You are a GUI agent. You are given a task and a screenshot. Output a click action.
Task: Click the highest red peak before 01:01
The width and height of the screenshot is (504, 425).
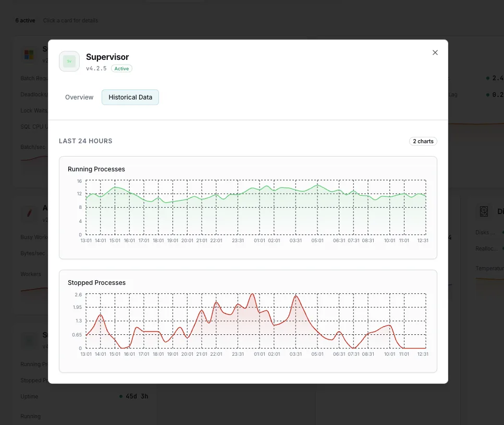click(x=253, y=294)
